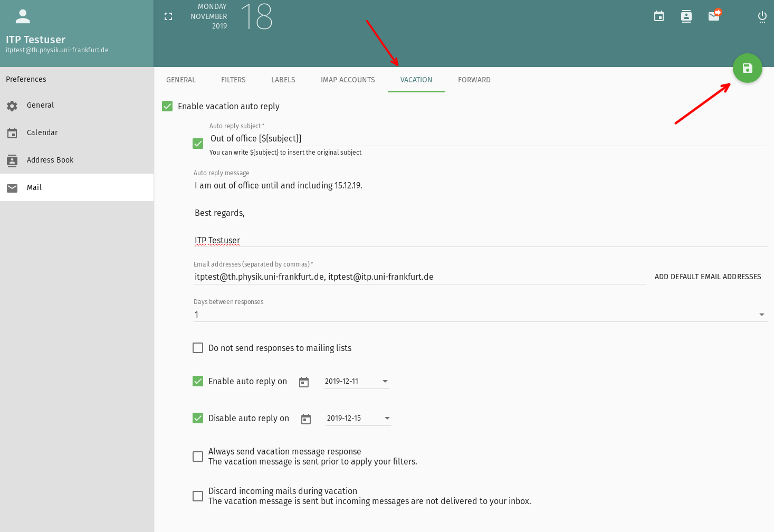774x532 pixels.
Task: Check Do not send responses to mailing lists
Action: coord(198,348)
